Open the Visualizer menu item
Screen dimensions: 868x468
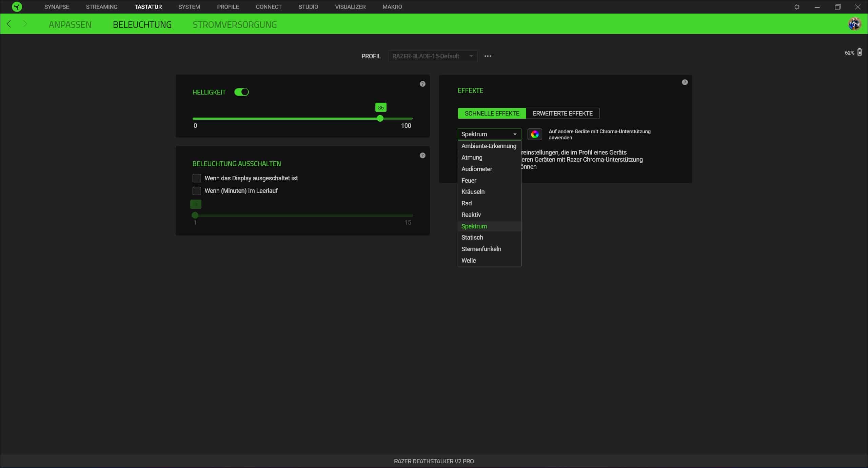350,7
